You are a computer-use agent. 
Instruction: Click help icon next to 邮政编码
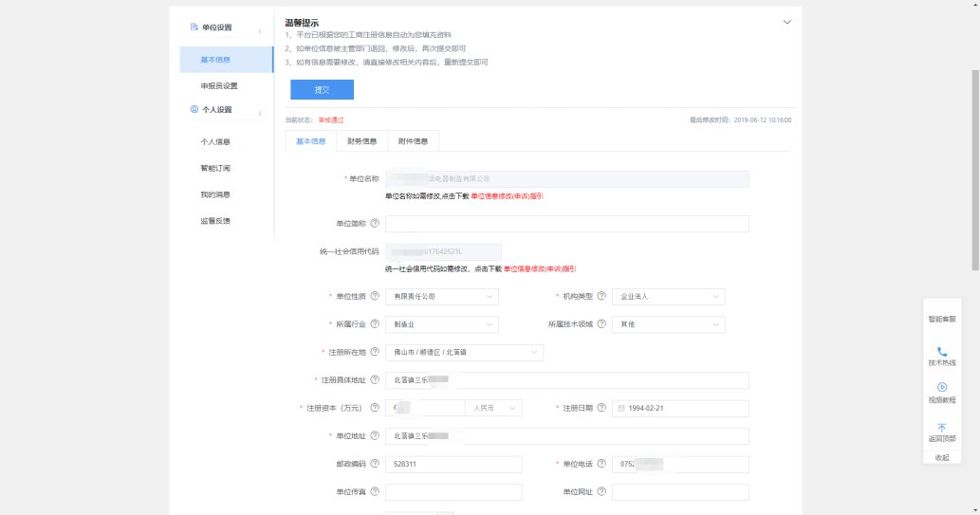374,465
